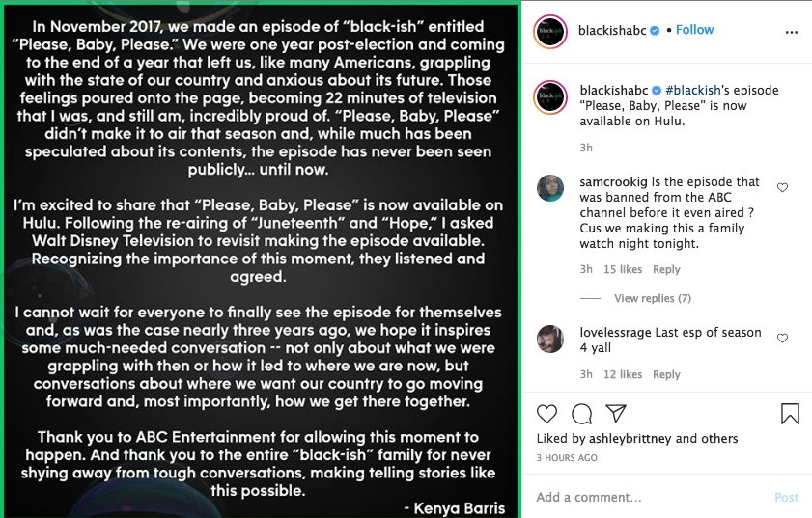This screenshot has height=518, width=812.
Task: Like samcrookig's comment
Action: (782, 187)
